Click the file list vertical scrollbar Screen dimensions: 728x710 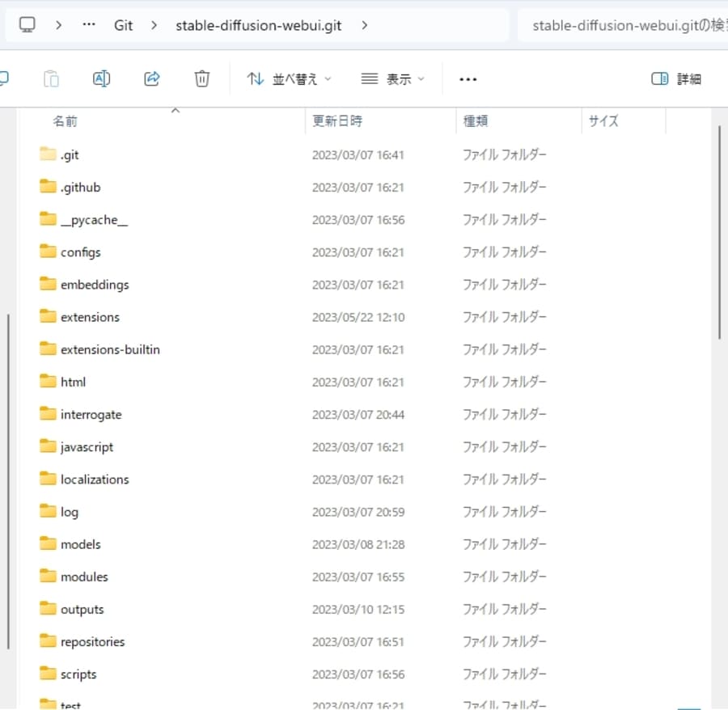point(720,232)
